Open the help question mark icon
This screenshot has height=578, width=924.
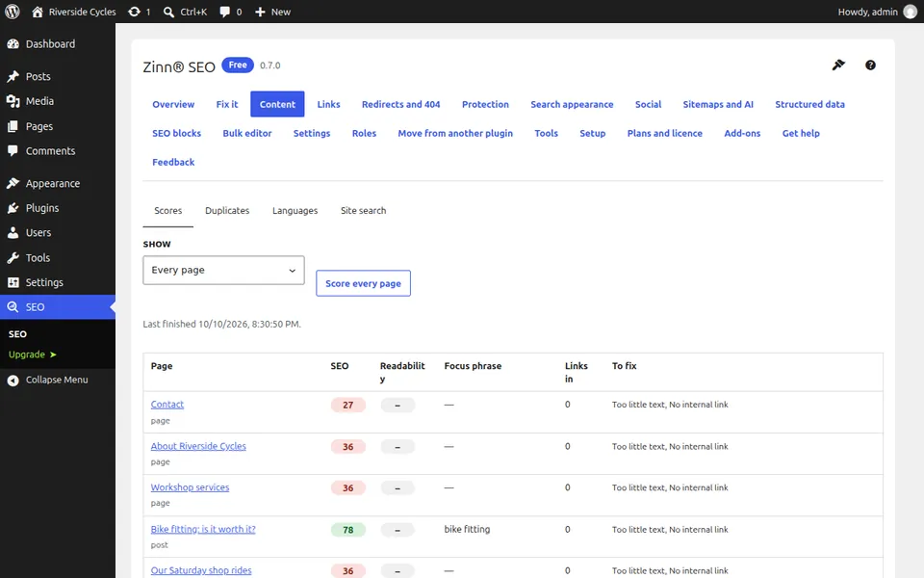click(870, 66)
